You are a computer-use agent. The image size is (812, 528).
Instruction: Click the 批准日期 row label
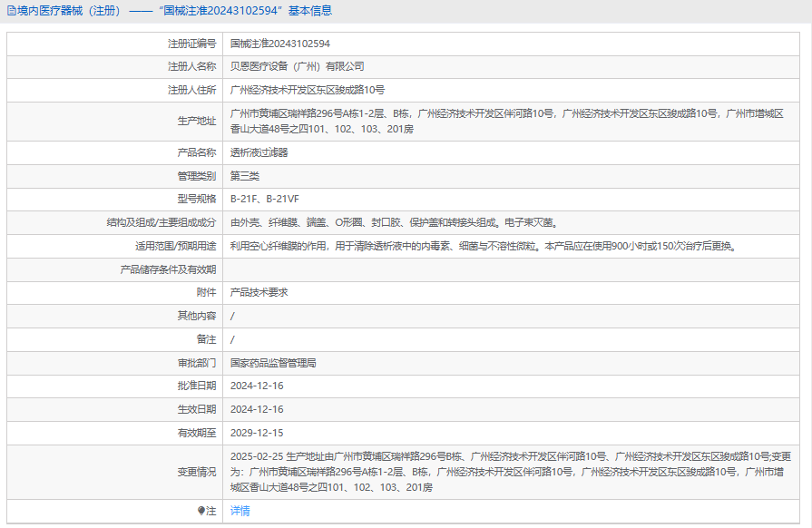[197, 386]
